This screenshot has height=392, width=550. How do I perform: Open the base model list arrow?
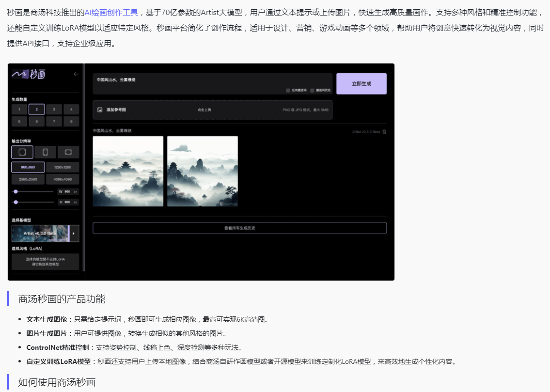(x=74, y=234)
